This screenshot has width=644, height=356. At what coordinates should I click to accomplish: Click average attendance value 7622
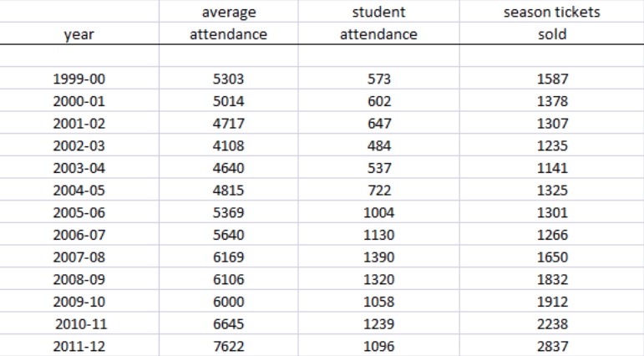click(228, 345)
